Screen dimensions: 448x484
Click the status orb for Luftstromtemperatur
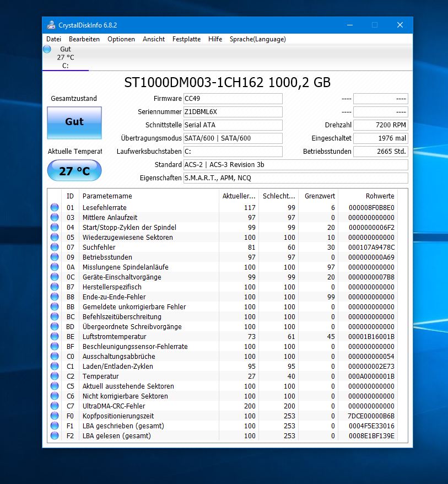click(55, 336)
